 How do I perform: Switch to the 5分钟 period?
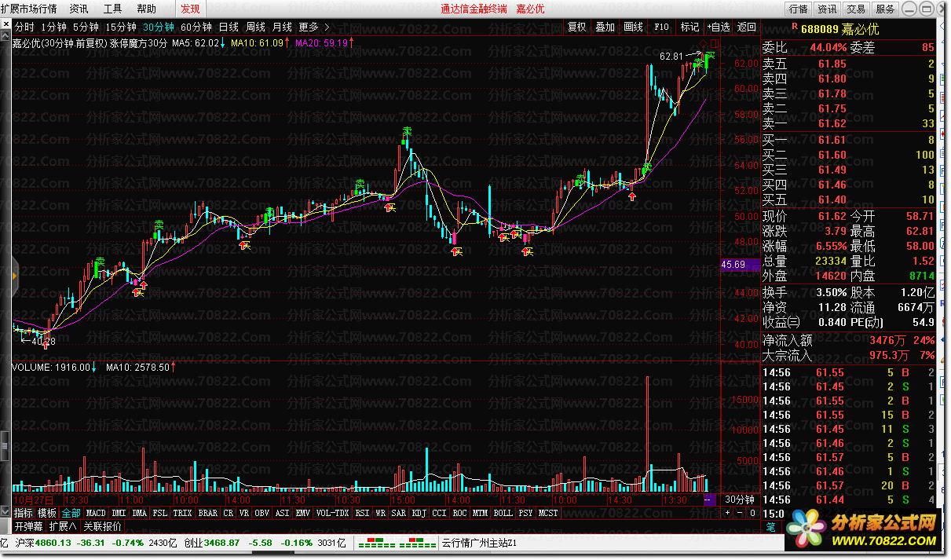86,27
